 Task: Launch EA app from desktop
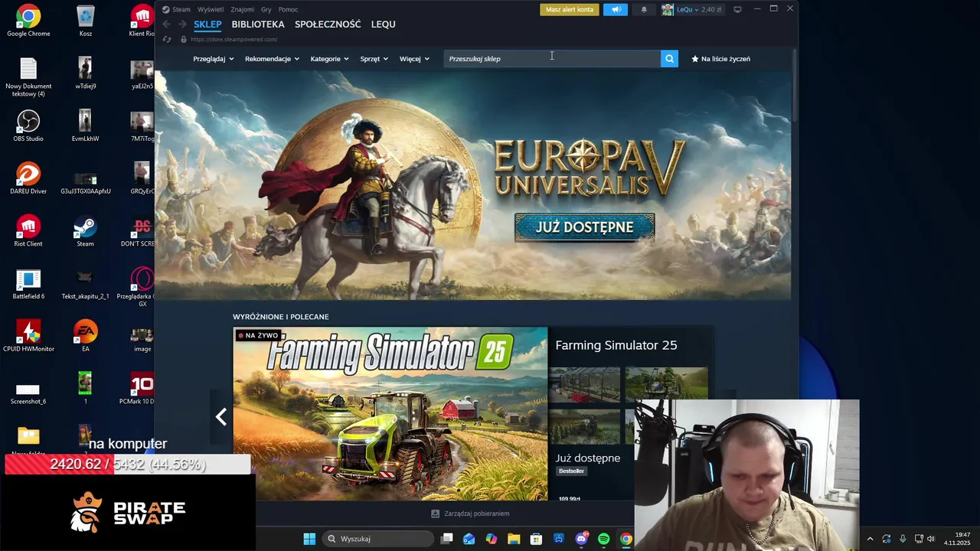[x=85, y=335]
